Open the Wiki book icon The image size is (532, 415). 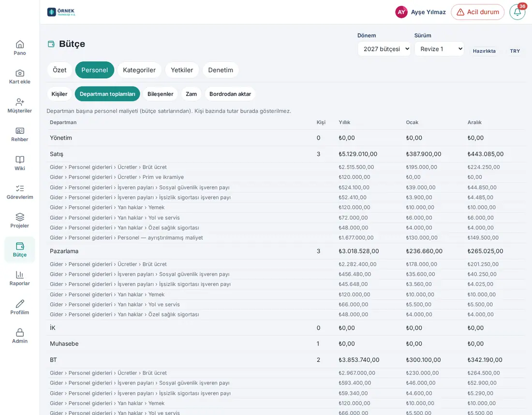(x=20, y=160)
